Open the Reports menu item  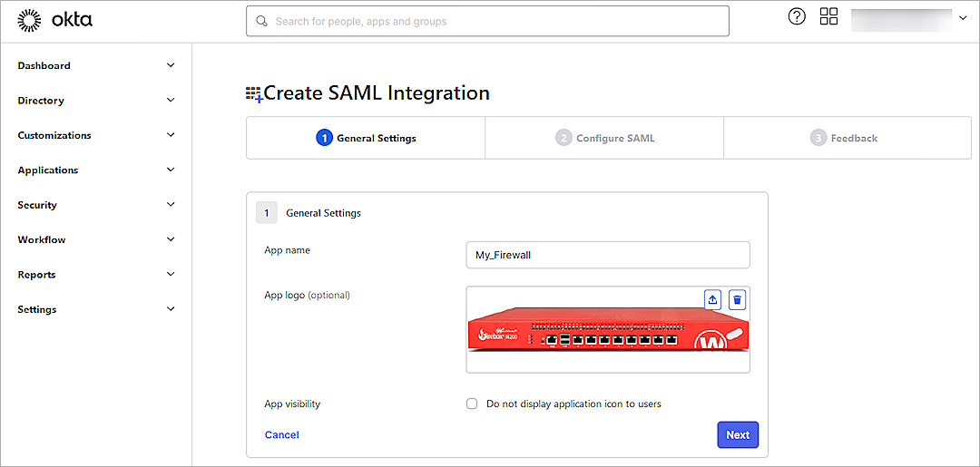[36, 276]
